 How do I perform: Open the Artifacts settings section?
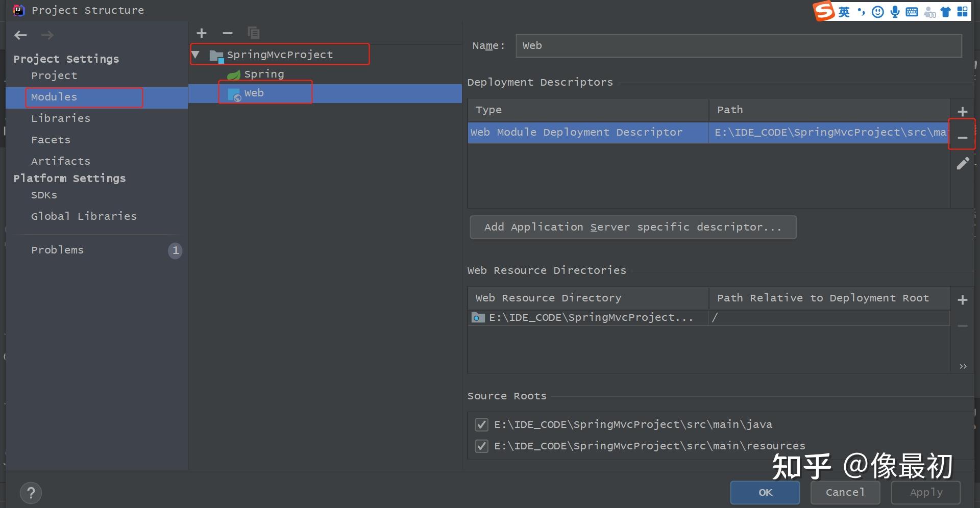pos(60,161)
